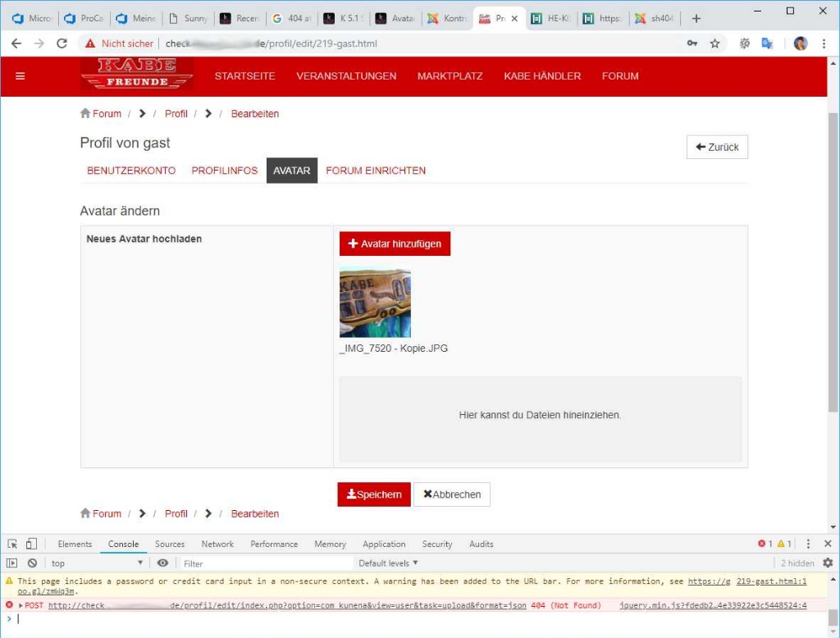Select the PROFILINFOS profile tab
The width and height of the screenshot is (840, 638).
225,171
